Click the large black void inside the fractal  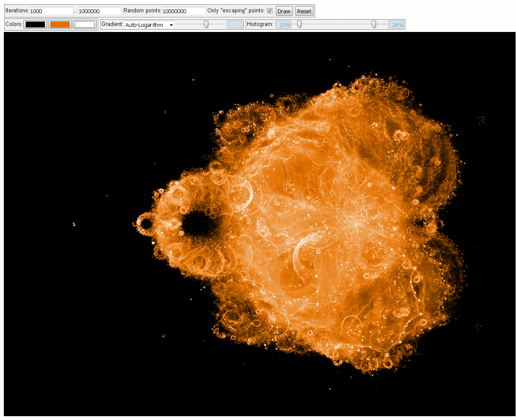click(198, 224)
